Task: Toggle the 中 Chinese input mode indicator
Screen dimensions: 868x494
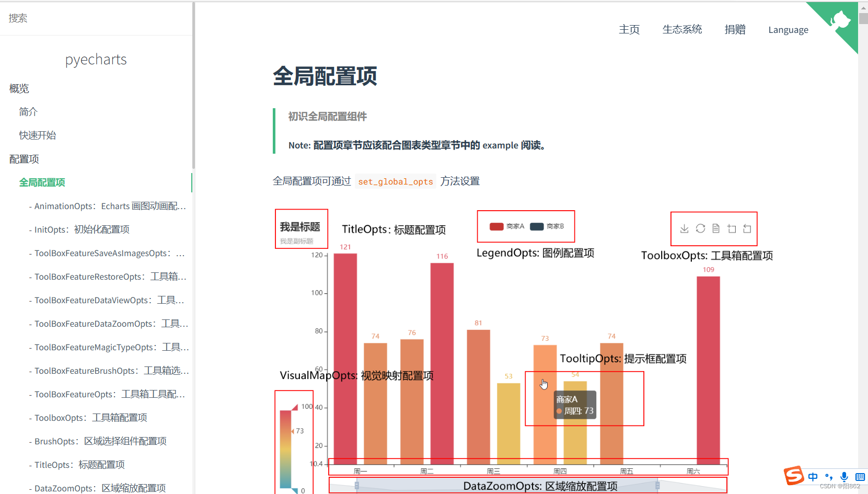Action: [813, 477]
